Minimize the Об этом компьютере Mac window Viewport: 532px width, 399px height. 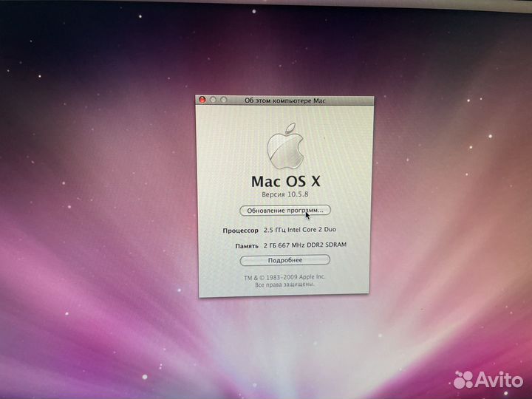(213, 100)
